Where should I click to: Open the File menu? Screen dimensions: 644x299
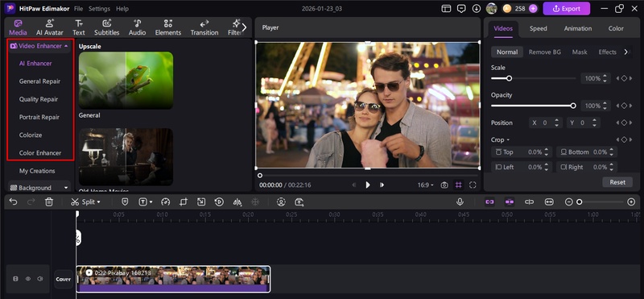click(78, 9)
